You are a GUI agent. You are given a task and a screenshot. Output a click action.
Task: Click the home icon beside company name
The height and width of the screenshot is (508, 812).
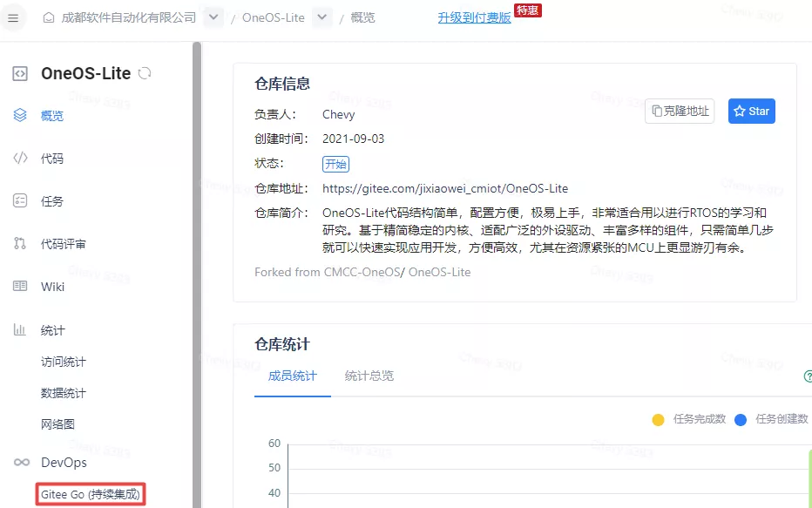tap(48, 18)
